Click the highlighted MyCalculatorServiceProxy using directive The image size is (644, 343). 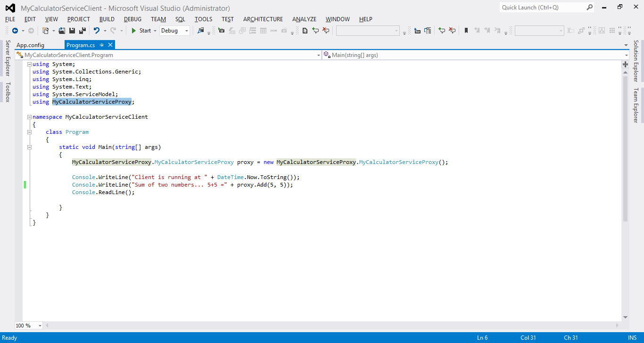click(92, 102)
